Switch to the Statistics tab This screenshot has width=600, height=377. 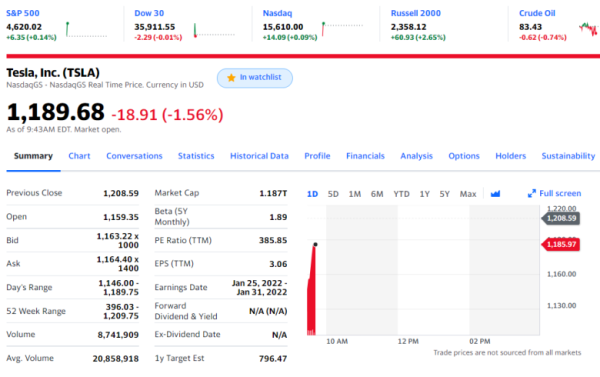[196, 156]
